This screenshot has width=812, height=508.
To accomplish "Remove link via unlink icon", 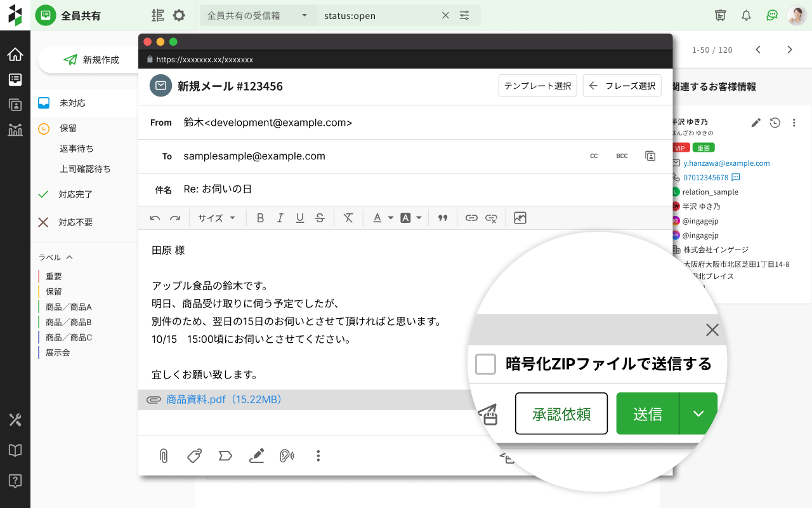I will [491, 218].
